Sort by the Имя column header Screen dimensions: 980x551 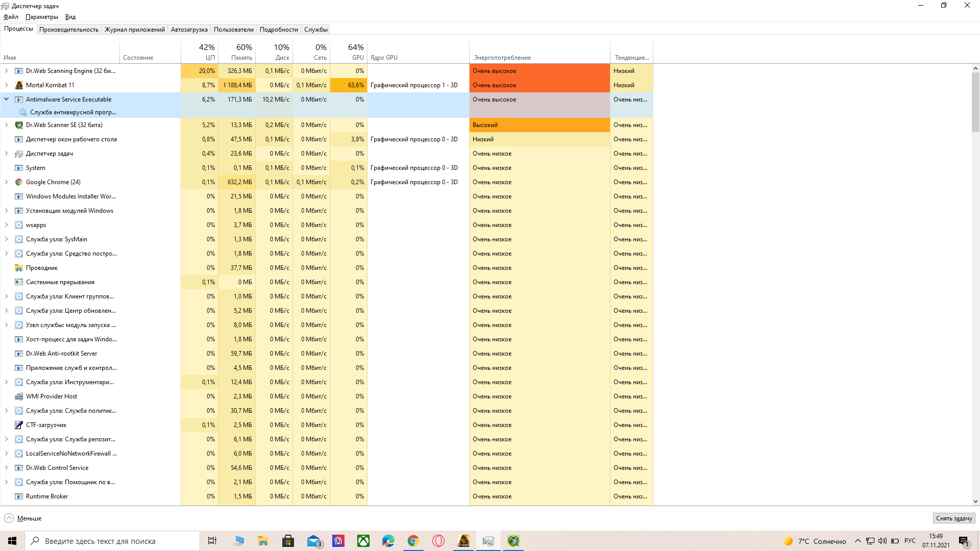point(60,52)
